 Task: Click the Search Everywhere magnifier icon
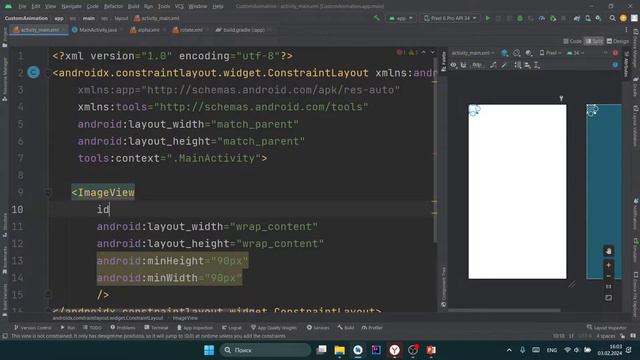tap(612, 18)
